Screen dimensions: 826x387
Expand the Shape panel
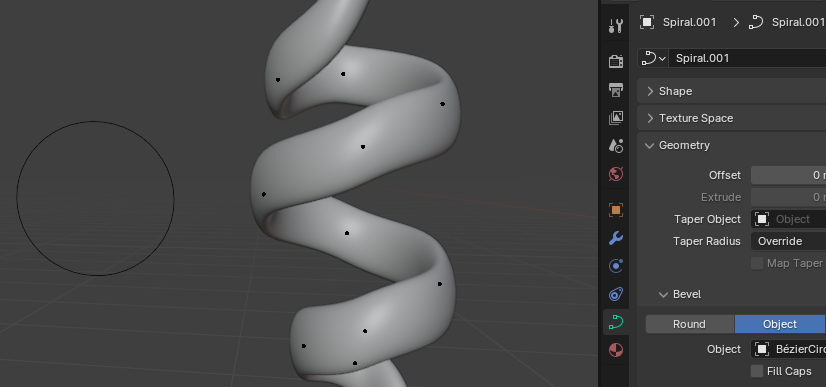731,91
